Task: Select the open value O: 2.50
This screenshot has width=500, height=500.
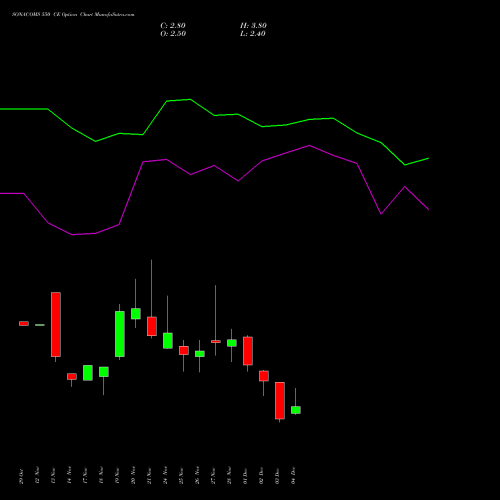Action: [173, 34]
